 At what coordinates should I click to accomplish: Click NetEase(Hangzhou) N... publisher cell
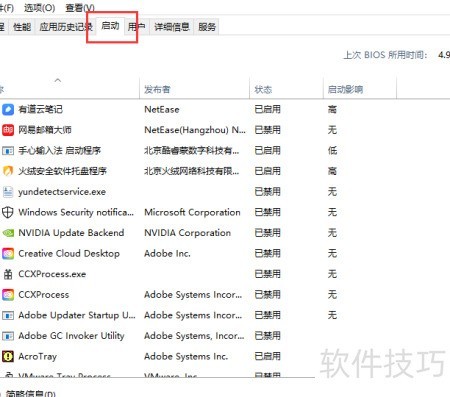point(195,130)
